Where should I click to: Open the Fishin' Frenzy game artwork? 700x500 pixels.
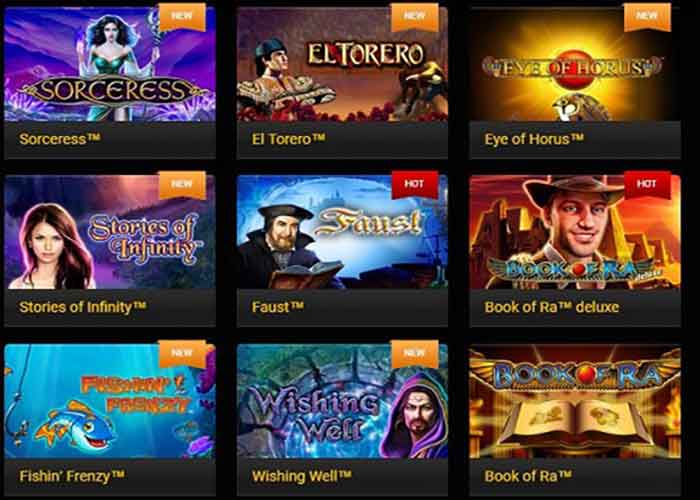pos(110,401)
